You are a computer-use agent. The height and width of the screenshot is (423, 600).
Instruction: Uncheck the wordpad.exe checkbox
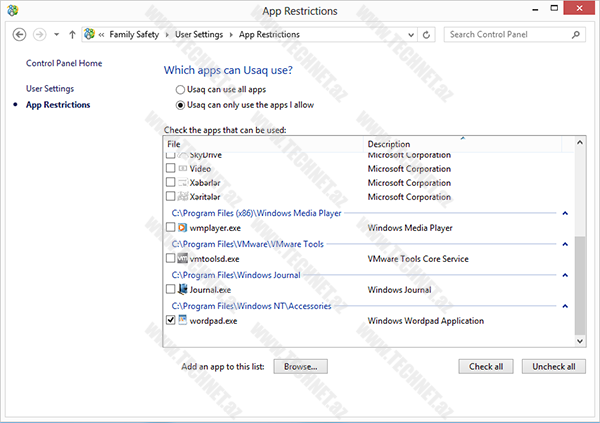click(170, 321)
